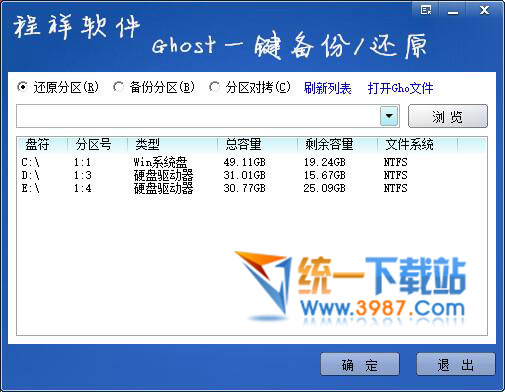
Task: Sort by the 盘符 column header
Action: [42, 145]
